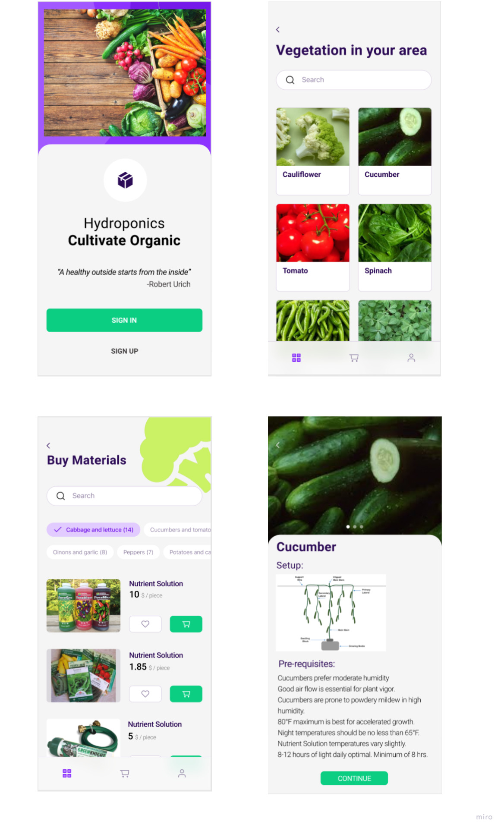Select grid home icon on Buy Materials screen
The width and height of the screenshot is (504, 831).
[x=67, y=773]
